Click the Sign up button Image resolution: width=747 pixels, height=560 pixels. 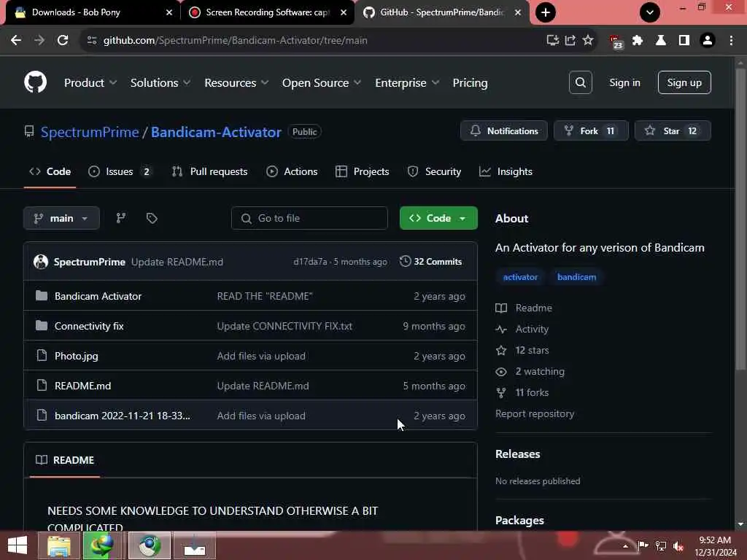[x=684, y=82]
